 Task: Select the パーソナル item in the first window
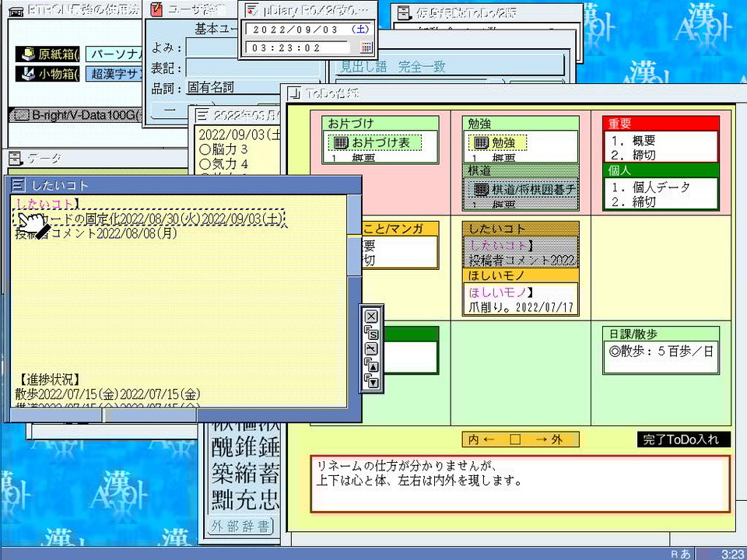coord(115,54)
